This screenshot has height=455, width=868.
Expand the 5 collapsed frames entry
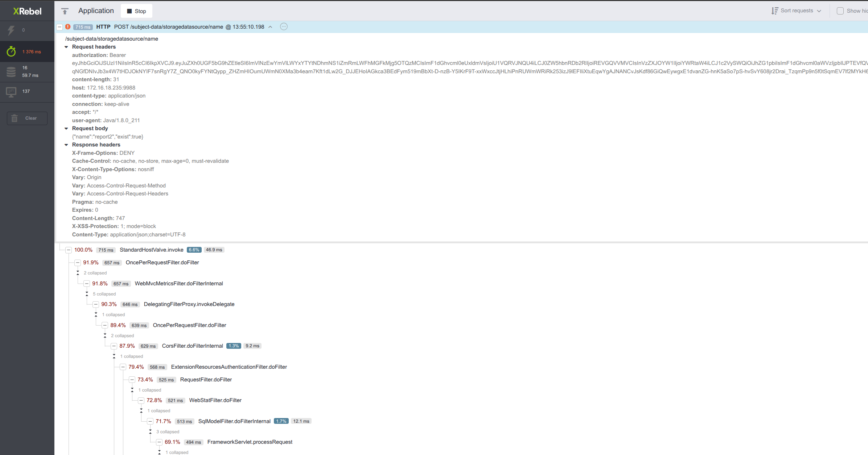[x=104, y=294]
